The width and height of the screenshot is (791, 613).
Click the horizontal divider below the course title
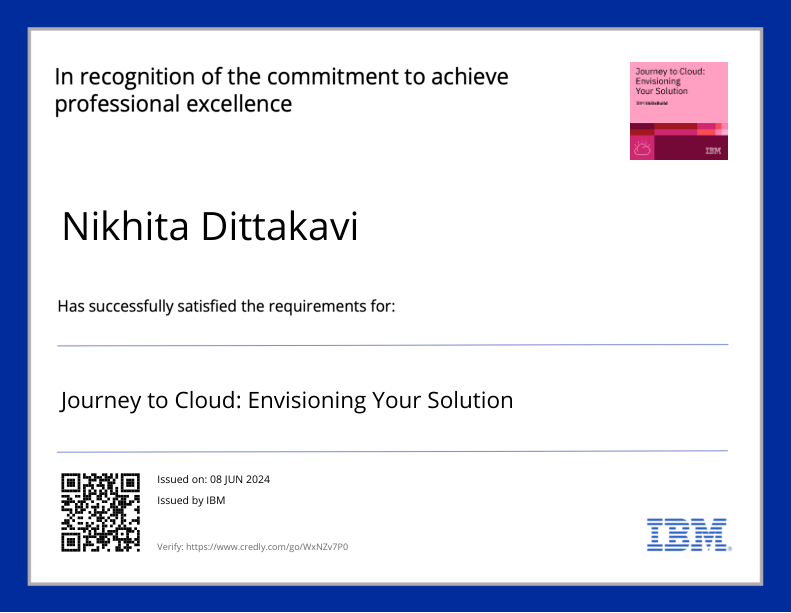(x=392, y=451)
